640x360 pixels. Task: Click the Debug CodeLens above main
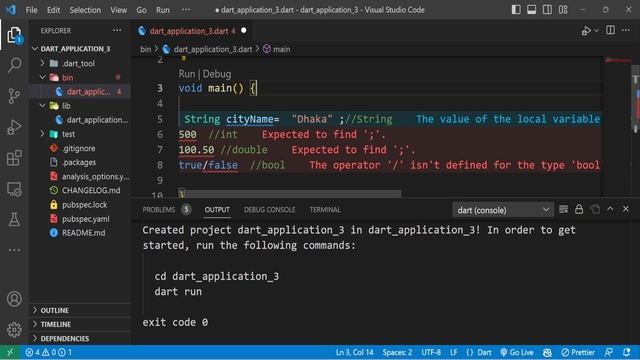(x=217, y=74)
